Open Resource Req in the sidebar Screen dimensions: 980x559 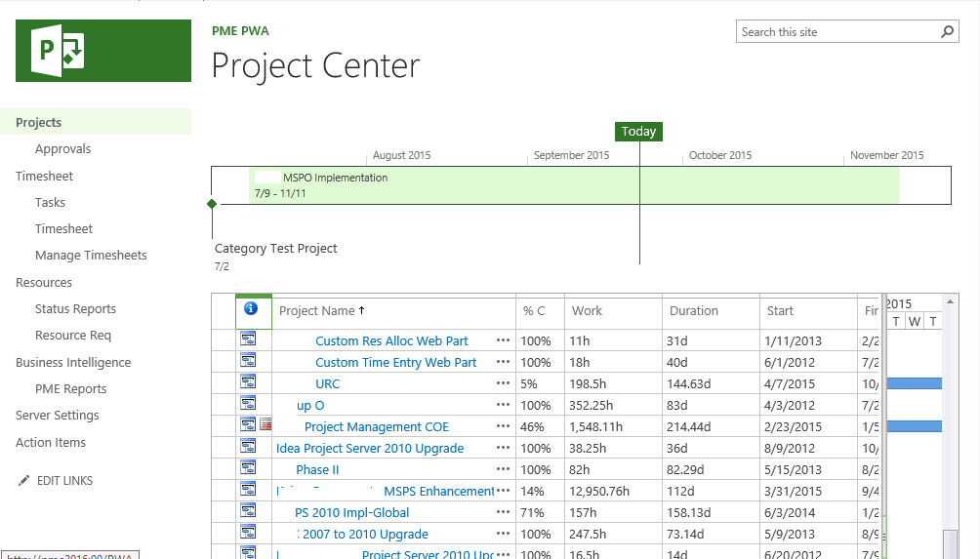point(73,335)
